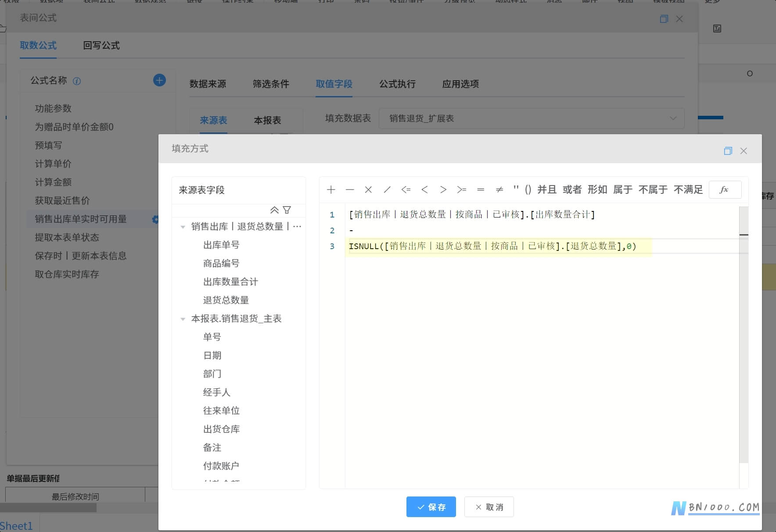Image resolution: width=776 pixels, height=532 pixels.
Task: Select the 付款账户 field
Action: 221,466
